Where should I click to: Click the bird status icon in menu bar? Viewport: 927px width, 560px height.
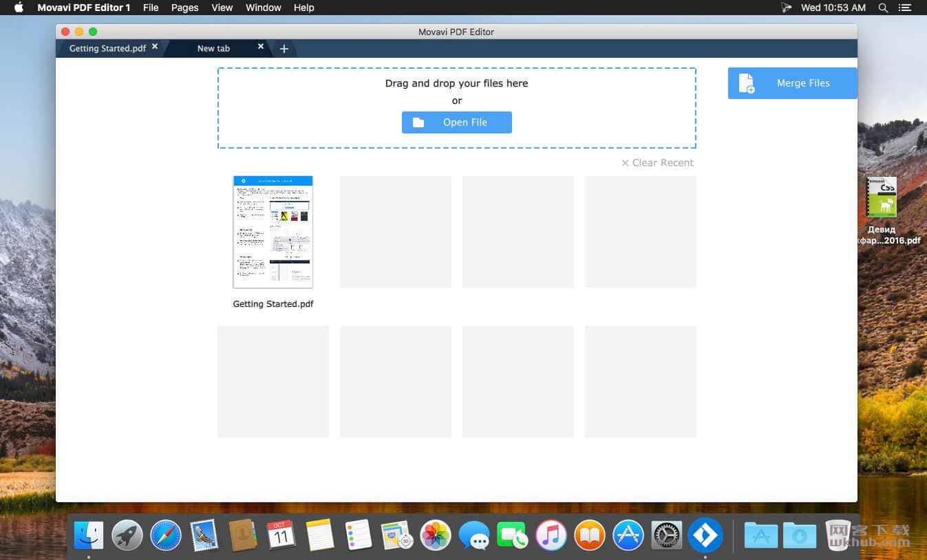[787, 8]
